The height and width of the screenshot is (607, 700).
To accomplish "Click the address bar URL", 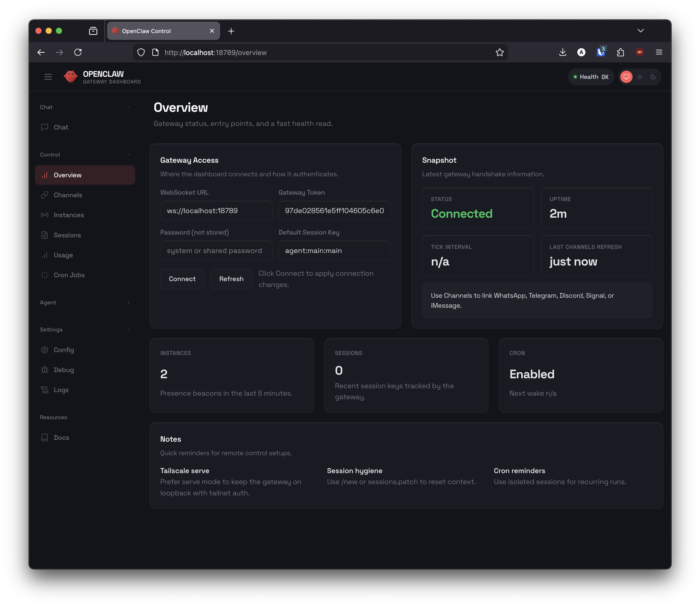I will [x=216, y=52].
